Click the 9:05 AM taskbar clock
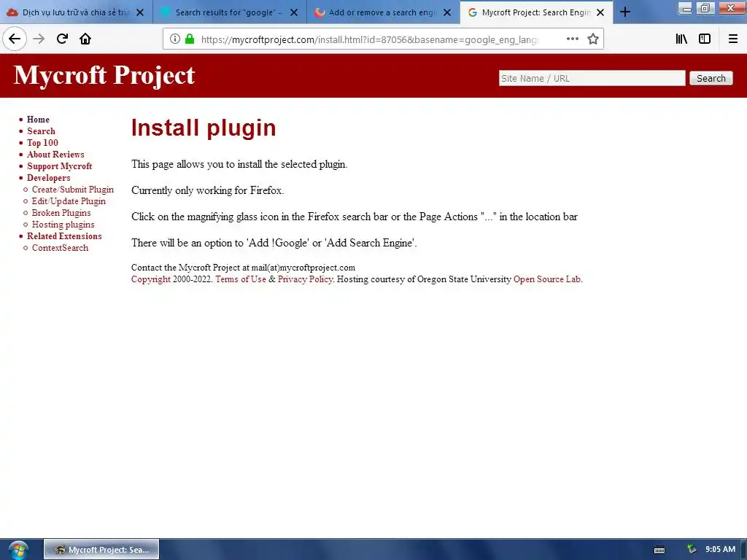Viewport: 747px width, 560px height. [x=720, y=550]
